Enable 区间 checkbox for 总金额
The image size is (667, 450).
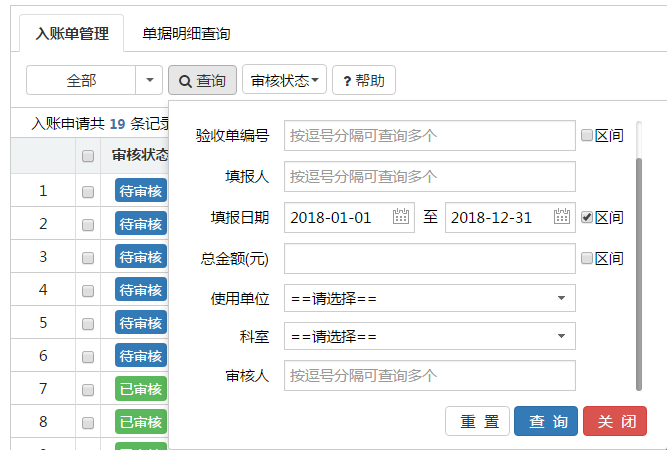coord(587,258)
